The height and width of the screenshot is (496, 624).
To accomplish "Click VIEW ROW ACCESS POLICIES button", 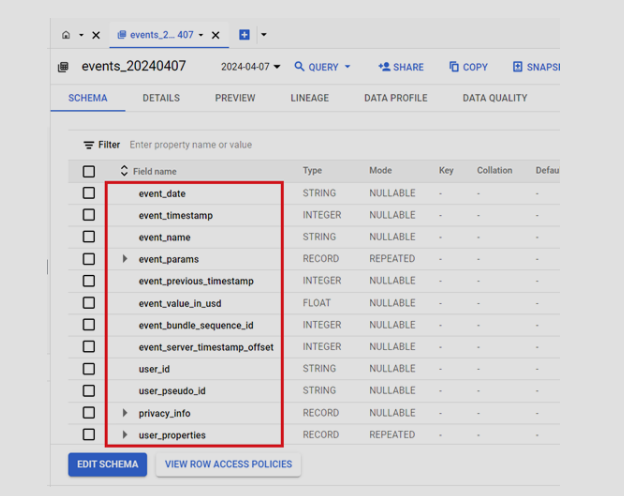I will [228, 464].
